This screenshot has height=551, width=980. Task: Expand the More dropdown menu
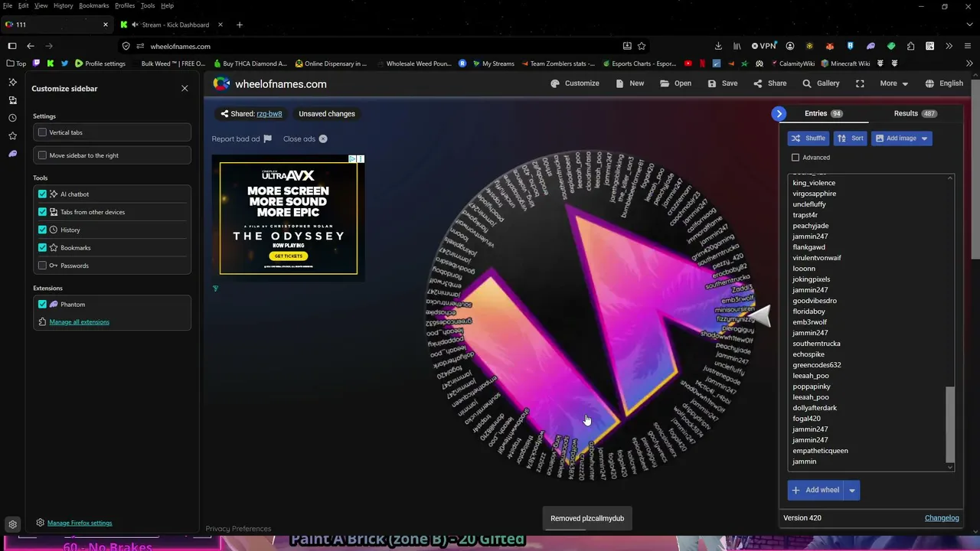893,83
